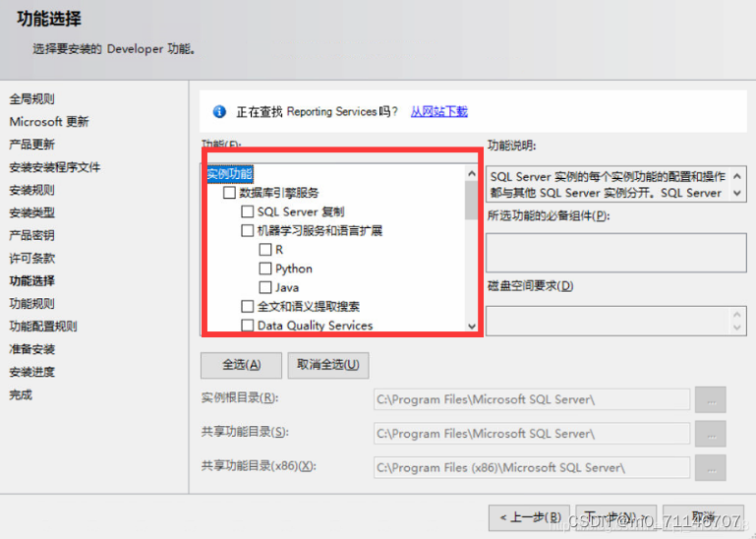Click the blue information icon
The image size is (756, 539).
tap(219, 112)
